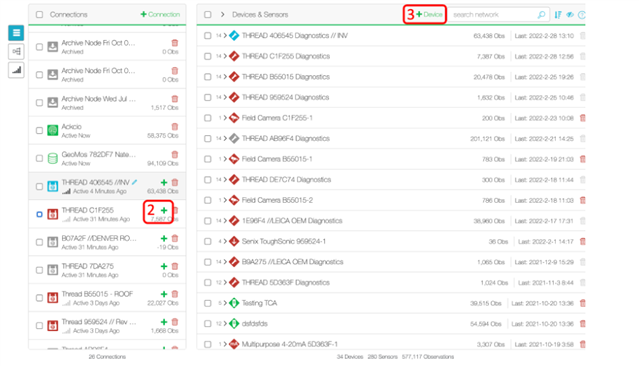Add device to Thread 959624 // Rev

[x=164, y=322]
